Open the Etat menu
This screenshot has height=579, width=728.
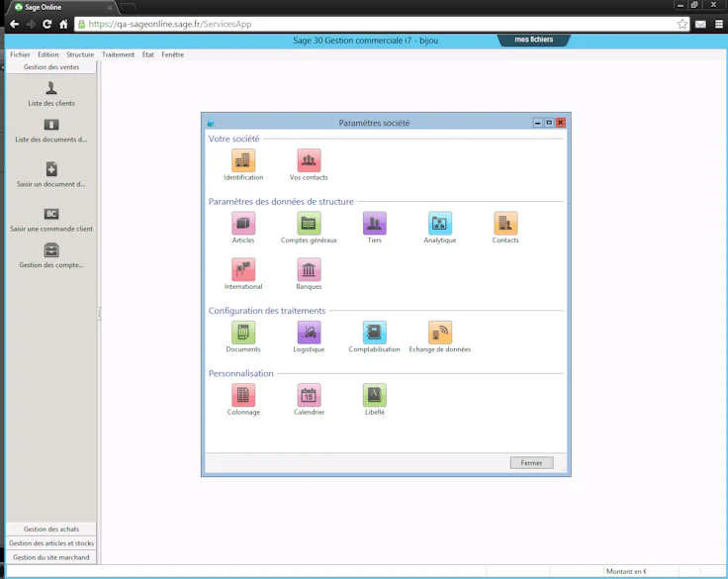click(x=148, y=54)
